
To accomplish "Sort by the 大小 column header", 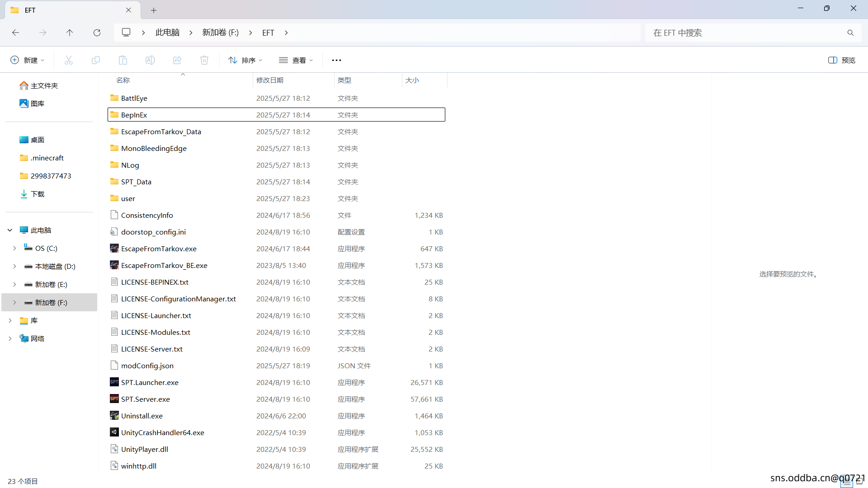I will click(x=425, y=80).
